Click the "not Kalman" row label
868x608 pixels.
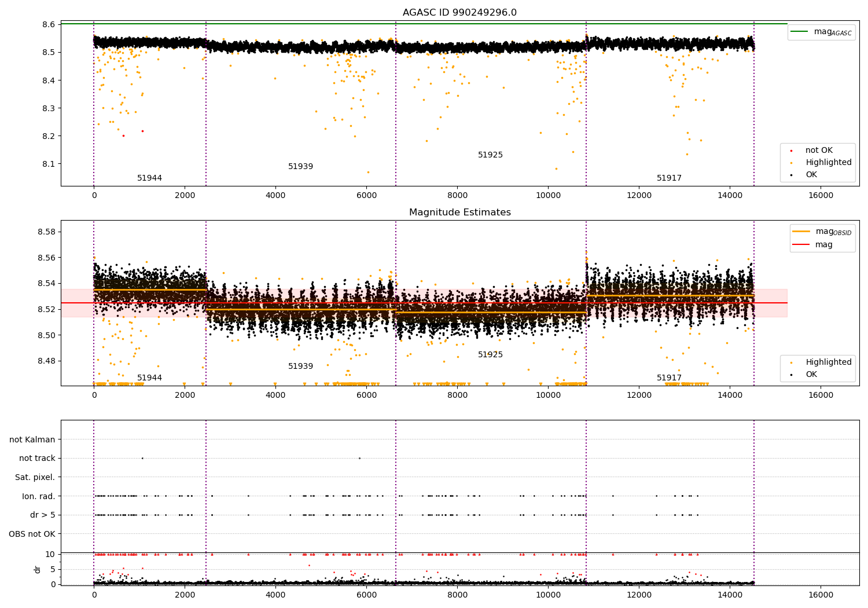(32, 439)
